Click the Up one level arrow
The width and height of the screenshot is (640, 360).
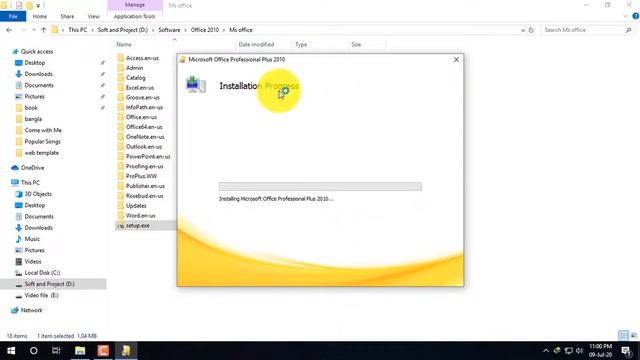[x=44, y=30]
